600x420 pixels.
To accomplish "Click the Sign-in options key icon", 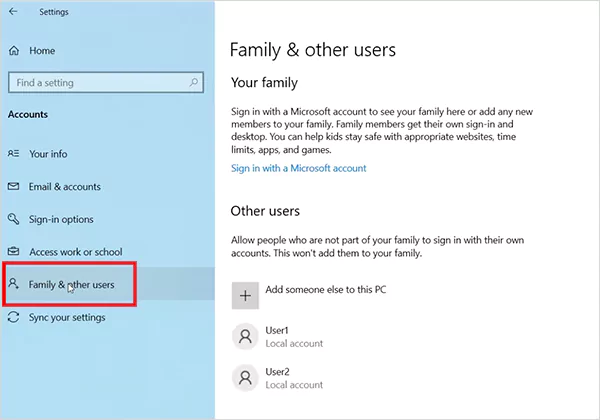I will 13,219.
